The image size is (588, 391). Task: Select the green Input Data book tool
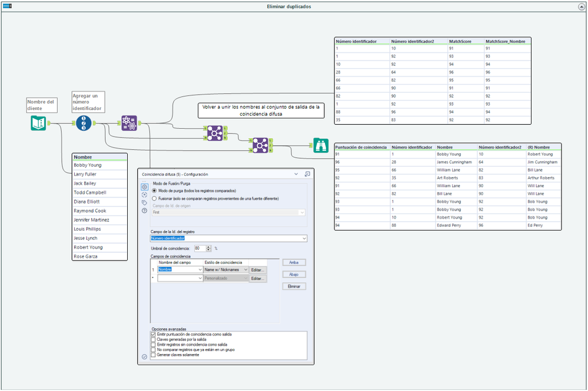pos(38,123)
